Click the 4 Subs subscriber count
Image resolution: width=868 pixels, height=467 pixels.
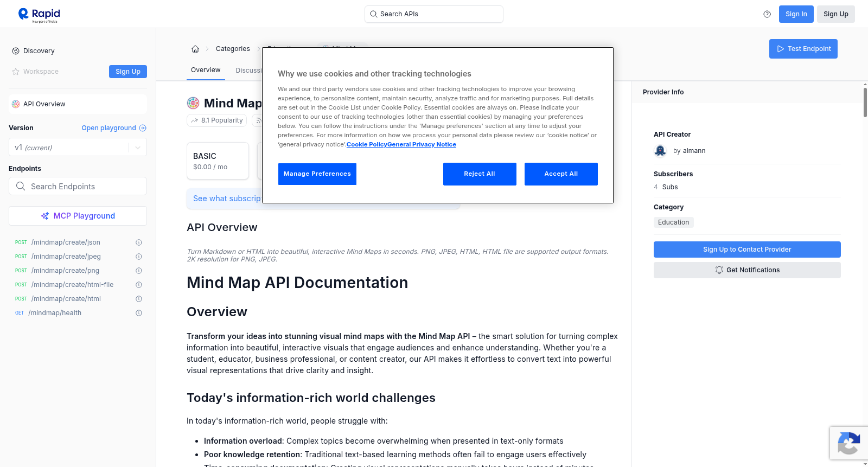pyautogui.click(x=666, y=187)
